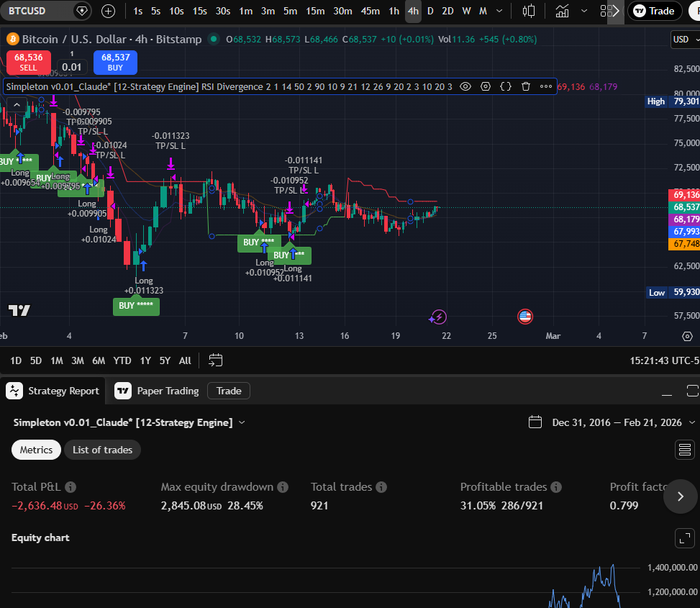Open the date range calendar icon
Viewport: 700px width, 608px height.
tap(535, 422)
